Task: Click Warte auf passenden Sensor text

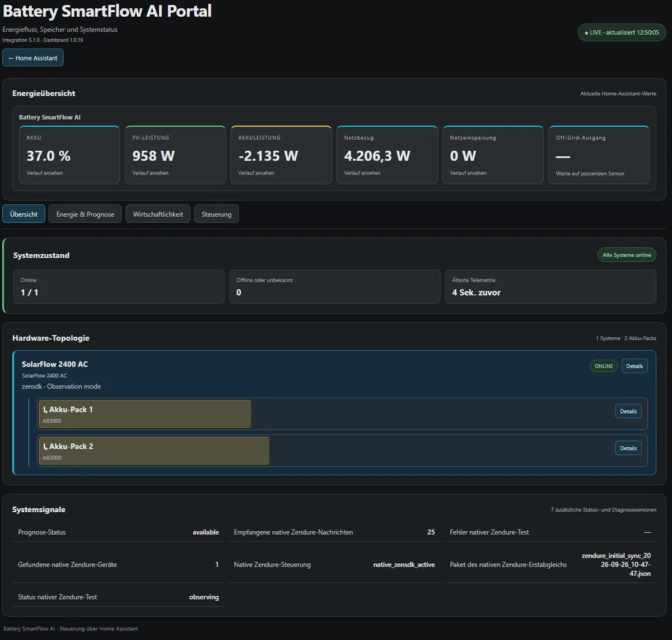Action: tap(590, 174)
